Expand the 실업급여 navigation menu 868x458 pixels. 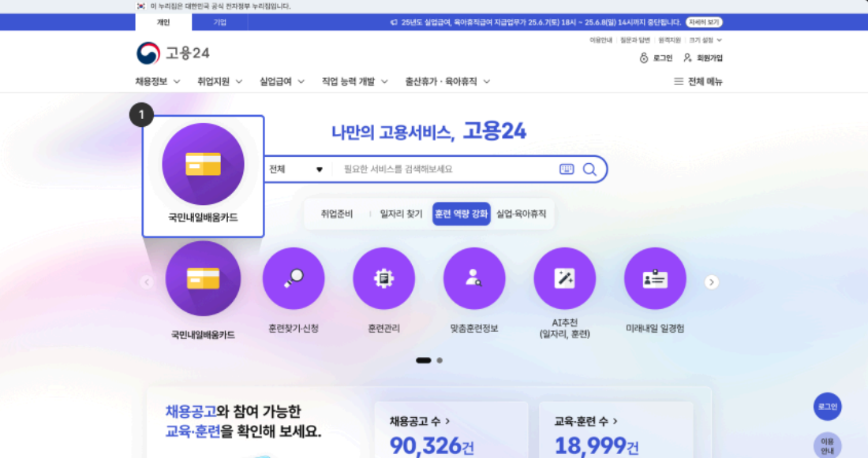[x=282, y=81]
